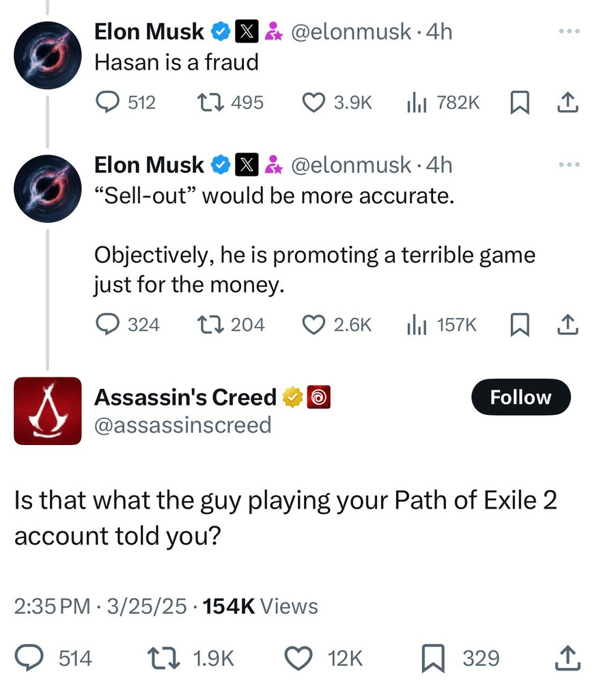The height and width of the screenshot is (700, 597).
Task: Share the "Hasan is a fraud" tweet
Action: (568, 103)
